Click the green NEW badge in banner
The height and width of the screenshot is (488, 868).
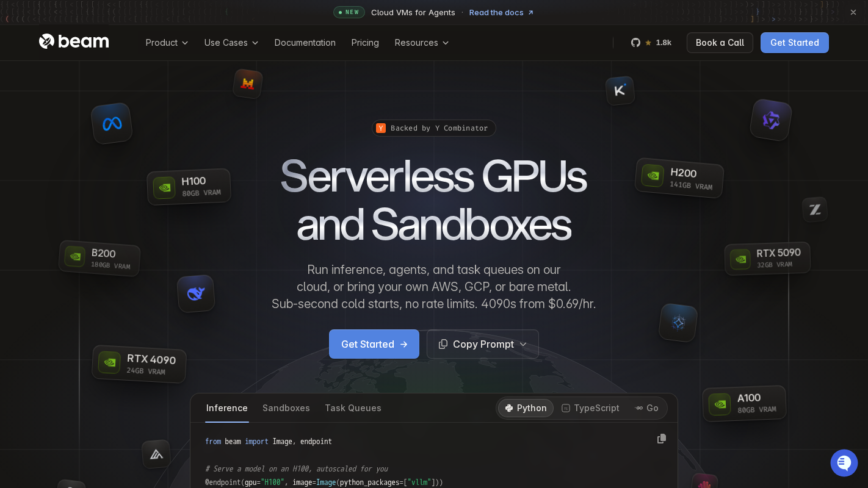pos(349,12)
